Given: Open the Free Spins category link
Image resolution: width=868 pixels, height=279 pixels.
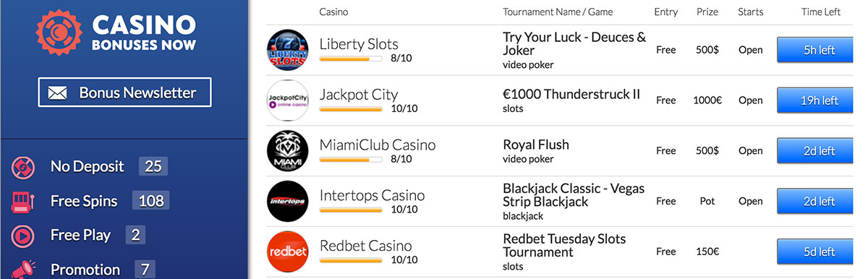Looking at the screenshot, I should coord(84,201).
